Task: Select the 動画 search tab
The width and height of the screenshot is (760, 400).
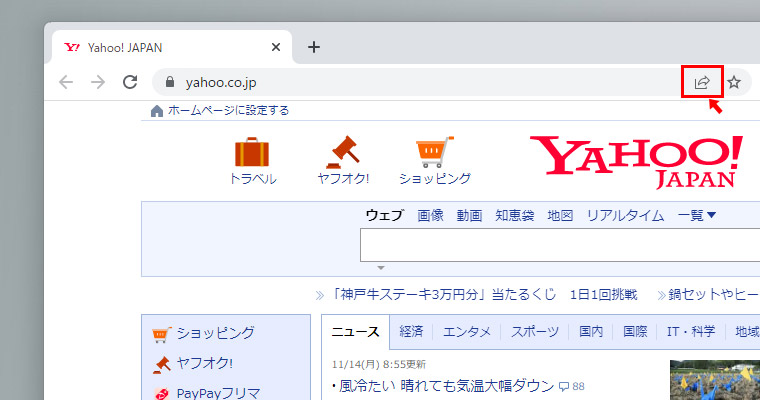Action: 469,215
